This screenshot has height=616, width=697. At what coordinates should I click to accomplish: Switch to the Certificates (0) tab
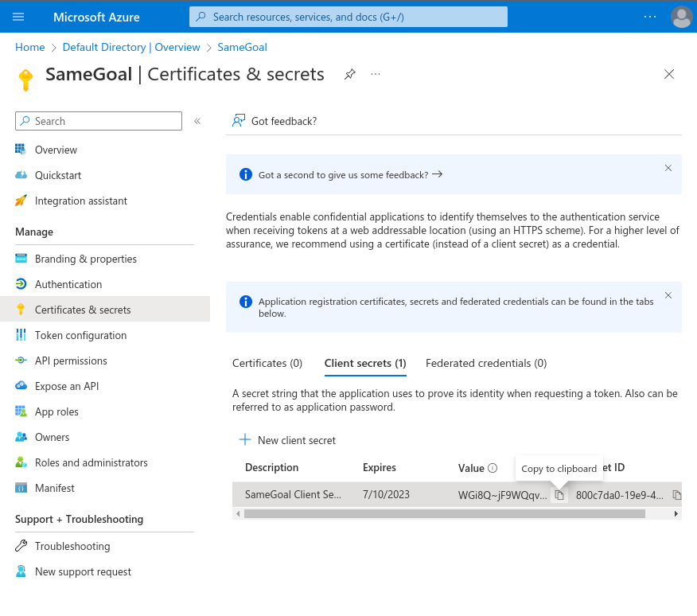pos(267,364)
